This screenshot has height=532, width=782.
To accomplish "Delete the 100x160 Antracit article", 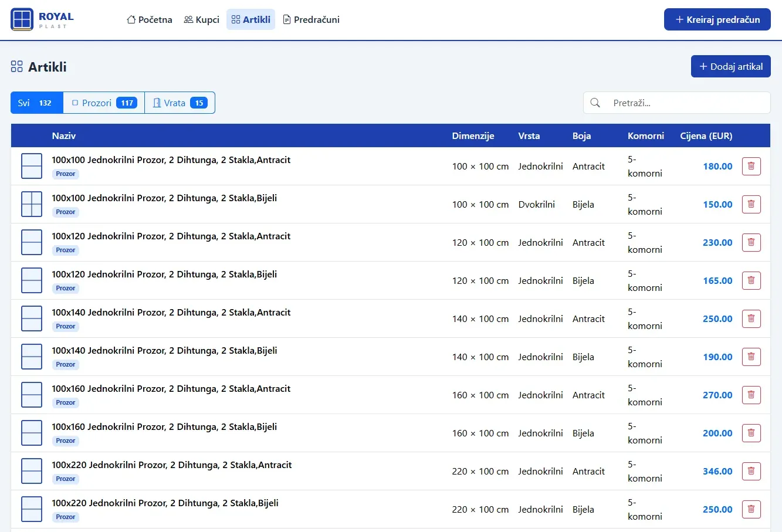I will [x=751, y=395].
